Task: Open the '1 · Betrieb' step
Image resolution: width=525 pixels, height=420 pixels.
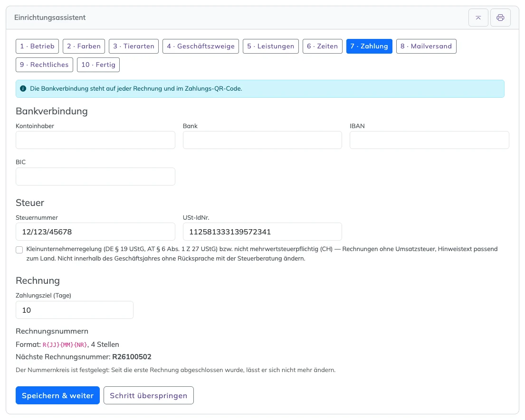Action: click(37, 46)
